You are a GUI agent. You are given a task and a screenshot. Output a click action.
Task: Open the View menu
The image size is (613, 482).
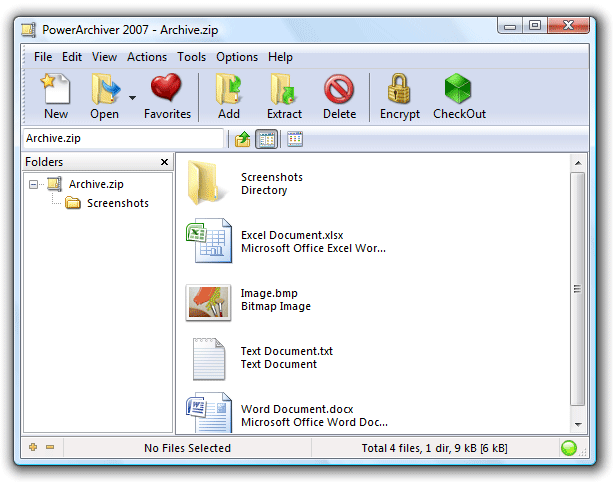[x=104, y=57]
